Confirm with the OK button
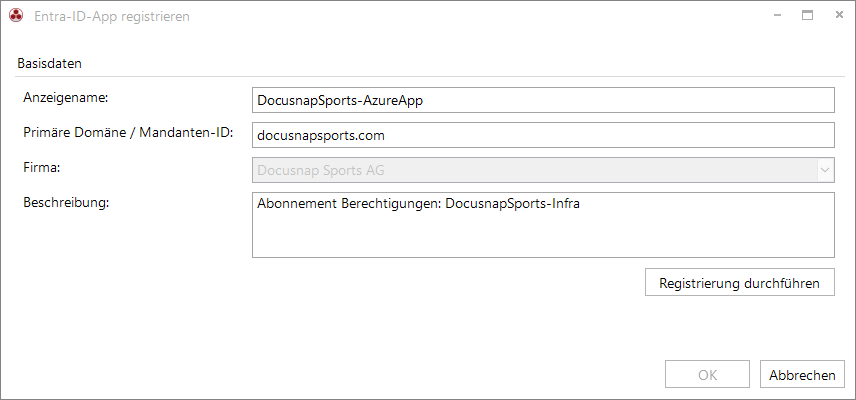856x400 pixels. (708, 374)
